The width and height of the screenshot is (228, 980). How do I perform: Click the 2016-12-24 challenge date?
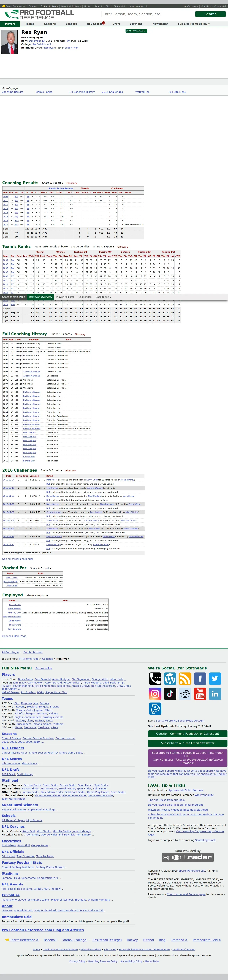pos(9,480)
